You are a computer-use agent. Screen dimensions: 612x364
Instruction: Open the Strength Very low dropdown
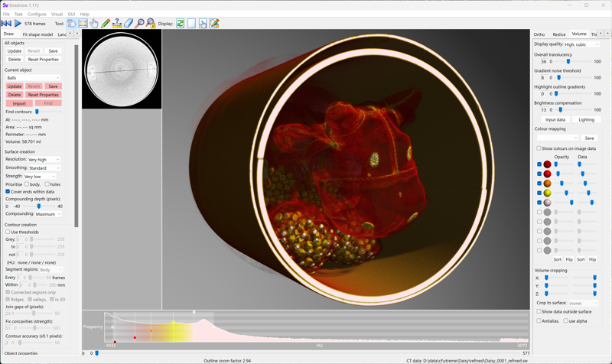(40, 177)
